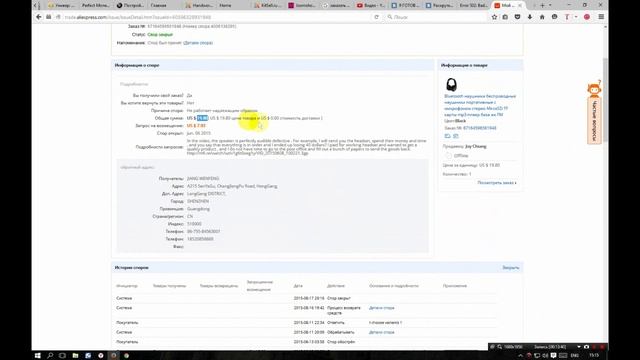Click the recipient name ZANG WENFENG
This screenshot has width=640, height=360.
(x=203, y=179)
